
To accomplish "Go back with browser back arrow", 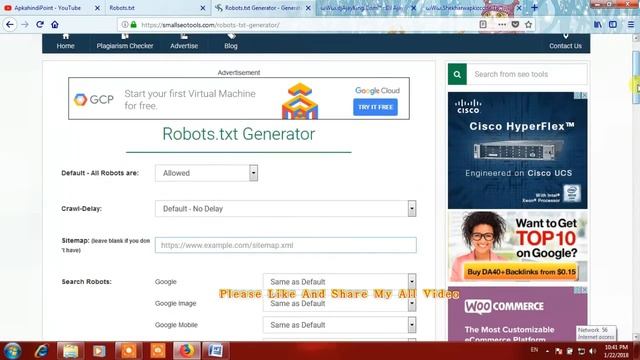I will pos(10,24).
